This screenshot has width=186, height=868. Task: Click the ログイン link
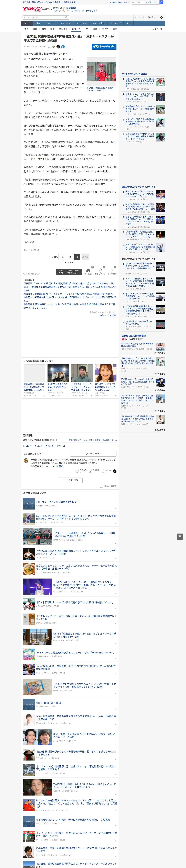(x=57, y=11)
